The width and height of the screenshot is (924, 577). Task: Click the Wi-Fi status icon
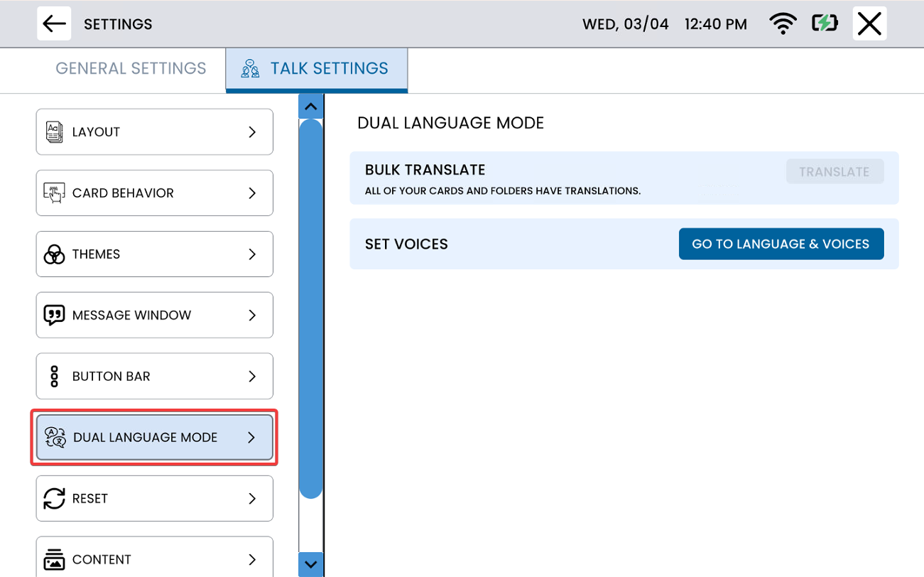pos(783,24)
